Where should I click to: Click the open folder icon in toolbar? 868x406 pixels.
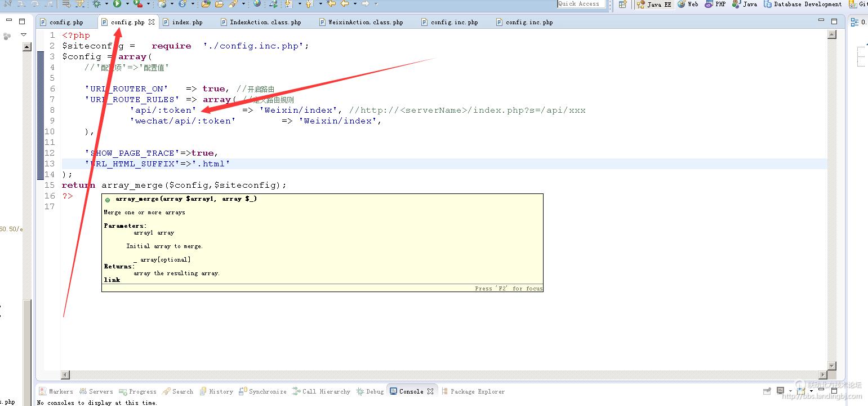(206, 4)
